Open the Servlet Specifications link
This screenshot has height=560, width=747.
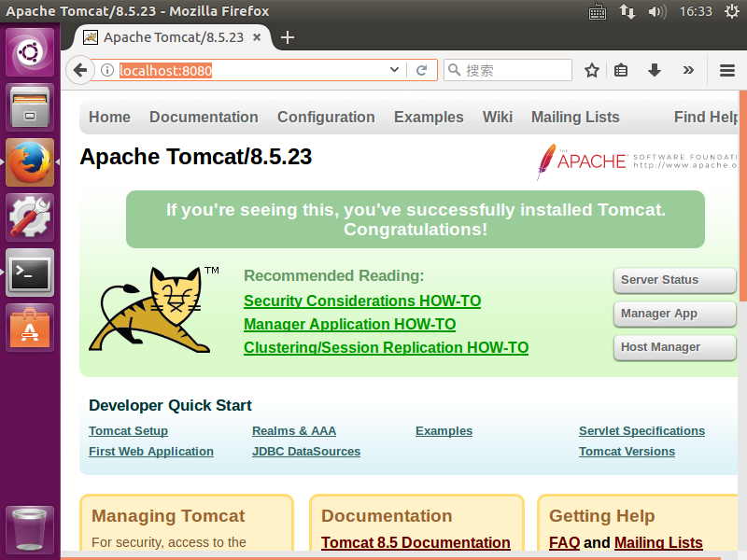point(641,431)
